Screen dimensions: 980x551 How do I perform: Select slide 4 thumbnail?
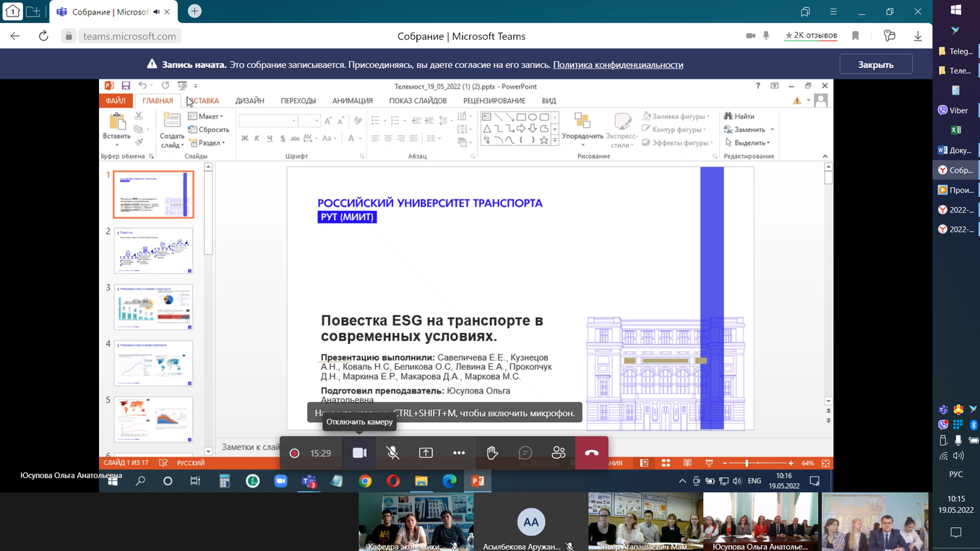[x=153, y=363]
